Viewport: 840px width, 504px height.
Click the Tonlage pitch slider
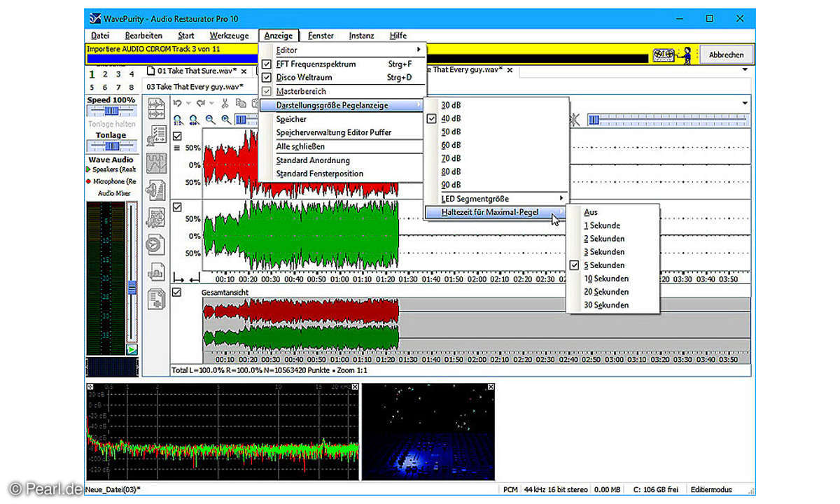[x=111, y=146]
